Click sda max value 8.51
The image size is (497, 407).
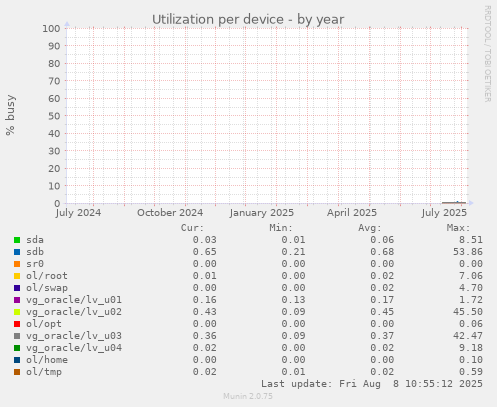(x=471, y=240)
